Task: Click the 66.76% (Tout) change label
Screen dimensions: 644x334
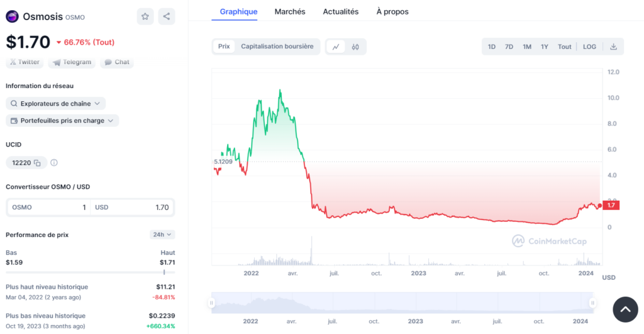Action: coord(86,42)
